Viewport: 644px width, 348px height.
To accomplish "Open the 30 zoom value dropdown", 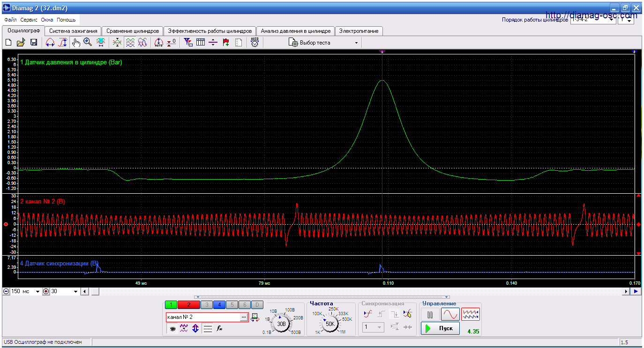I will coord(76,291).
